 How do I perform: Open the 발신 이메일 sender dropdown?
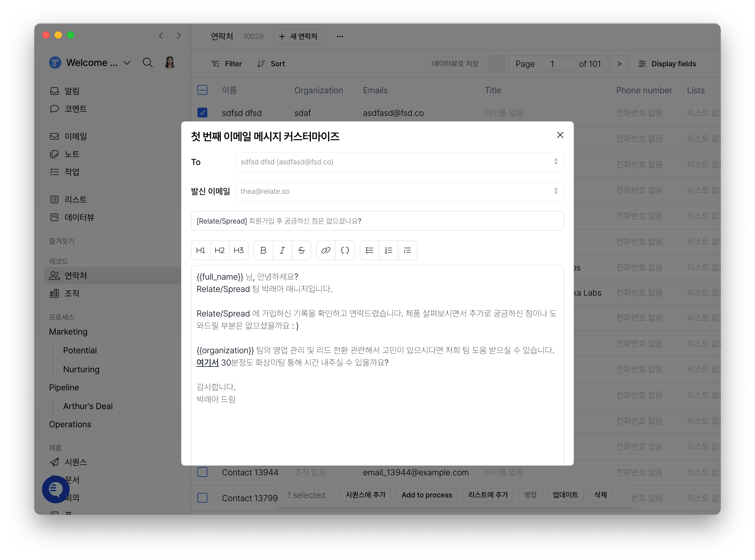click(399, 191)
